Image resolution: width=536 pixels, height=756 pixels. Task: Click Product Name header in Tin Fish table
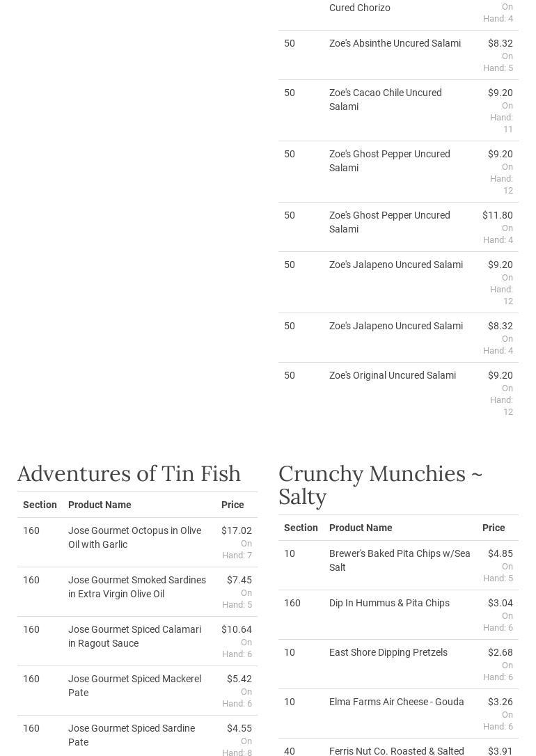click(100, 505)
